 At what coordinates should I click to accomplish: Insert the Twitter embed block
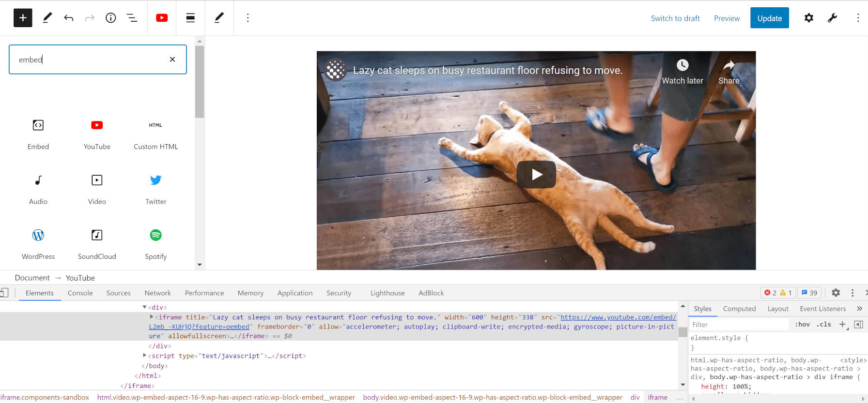pos(155,190)
